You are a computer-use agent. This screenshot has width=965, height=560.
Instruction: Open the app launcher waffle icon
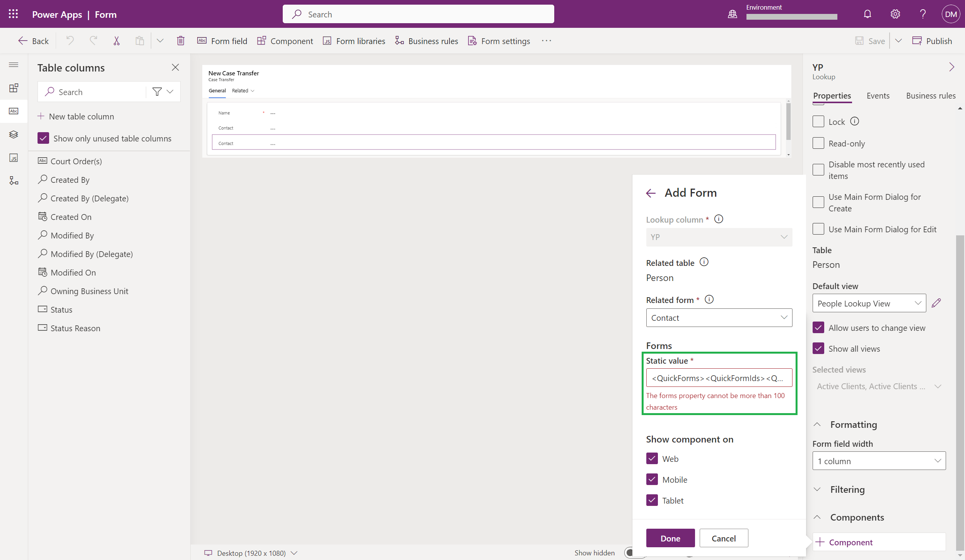pos(13,14)
